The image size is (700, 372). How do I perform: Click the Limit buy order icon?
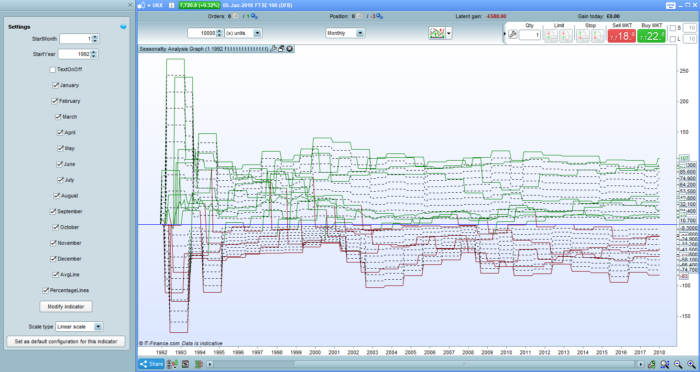[551, 36]
